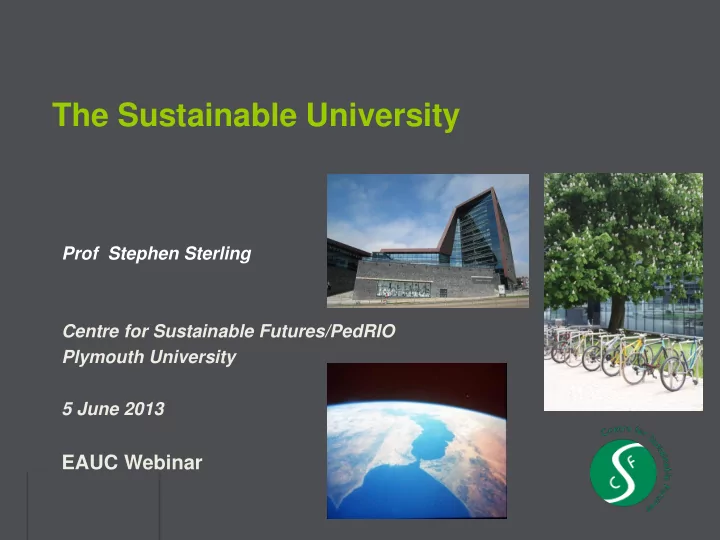Click the title 'The Sustainable University'
The image size is (720, 540).
click(x=256, y=115)
